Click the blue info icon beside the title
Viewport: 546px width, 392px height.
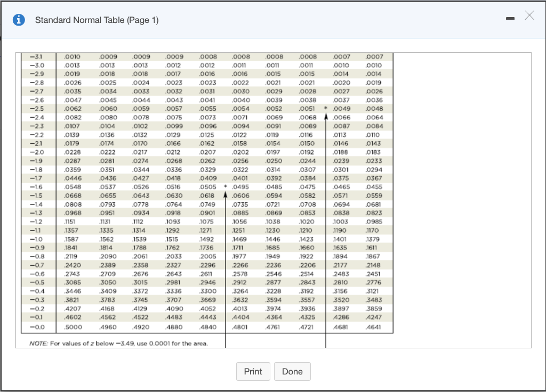(19, 20)
